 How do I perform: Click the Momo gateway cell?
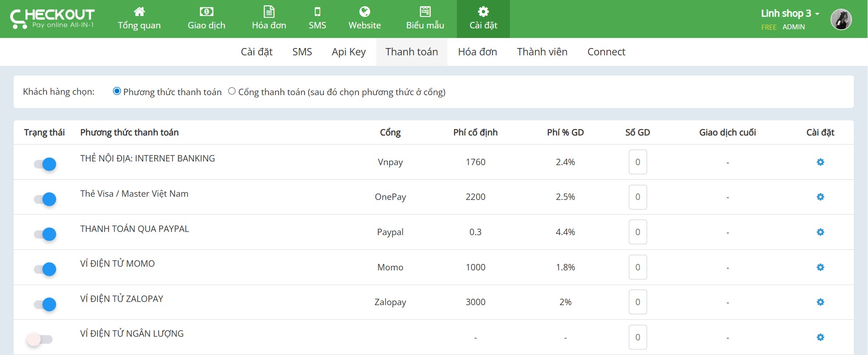[390, 267]
